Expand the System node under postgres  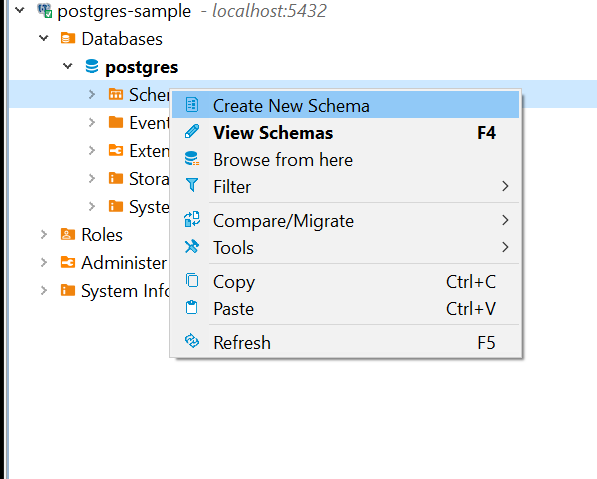pos(92,206)
